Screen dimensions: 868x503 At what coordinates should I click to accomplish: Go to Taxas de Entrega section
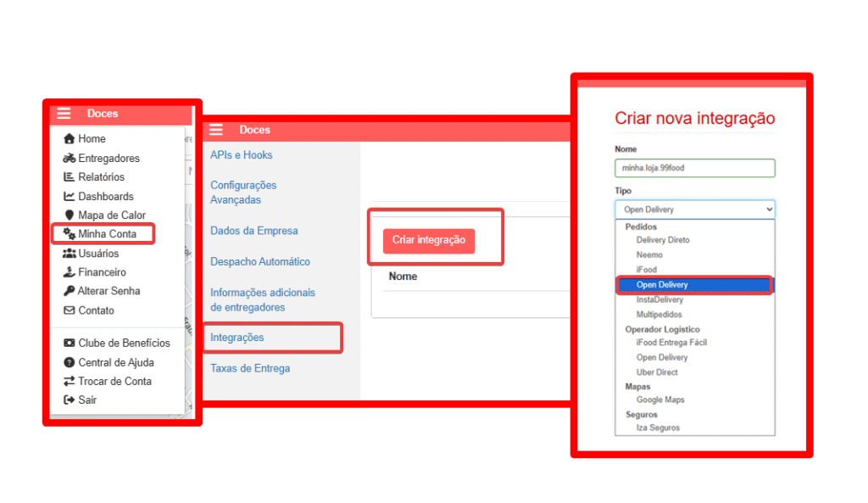tap(250, 368)
